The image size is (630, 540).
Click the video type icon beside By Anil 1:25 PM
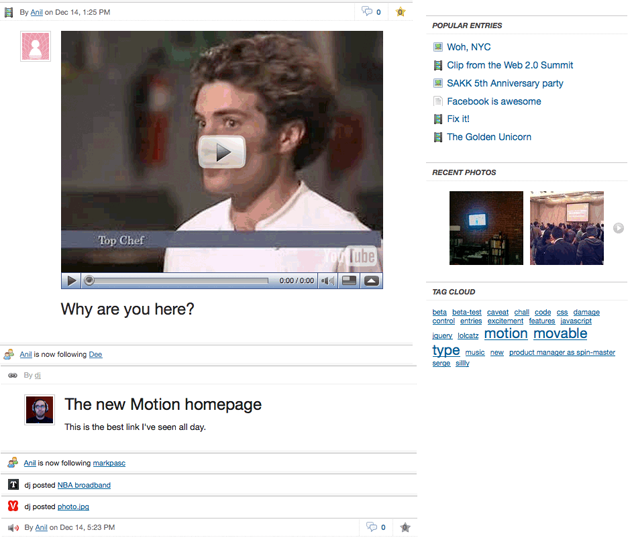click(x=8, y=12)
